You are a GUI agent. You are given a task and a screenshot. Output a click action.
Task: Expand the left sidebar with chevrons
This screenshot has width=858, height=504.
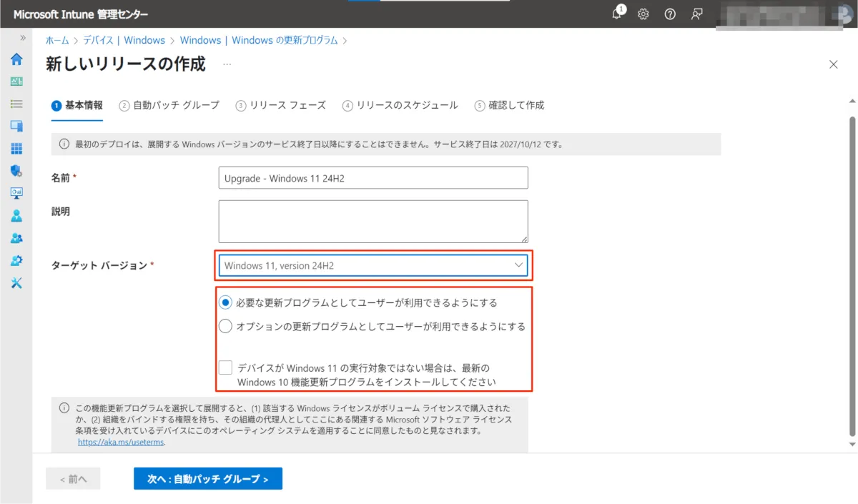tap(23, 38)
